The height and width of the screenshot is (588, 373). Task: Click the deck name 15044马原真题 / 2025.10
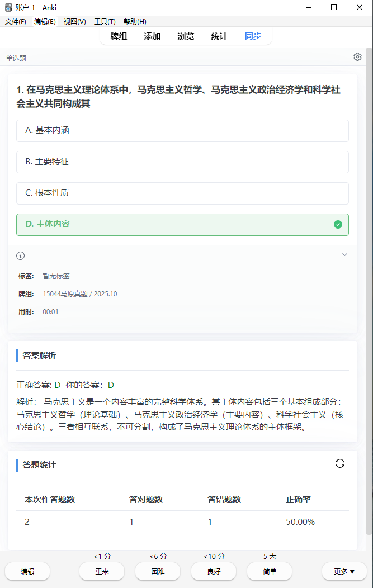click(x=80, y=294)
